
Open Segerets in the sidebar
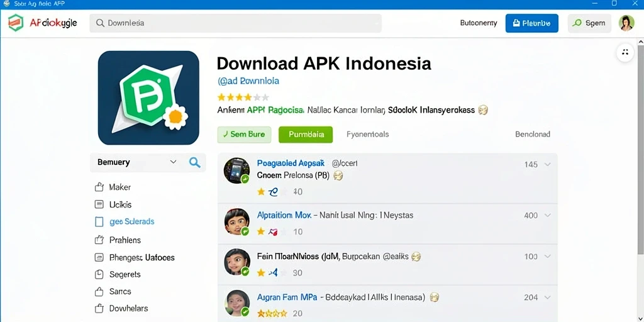[x=125, y=274]
